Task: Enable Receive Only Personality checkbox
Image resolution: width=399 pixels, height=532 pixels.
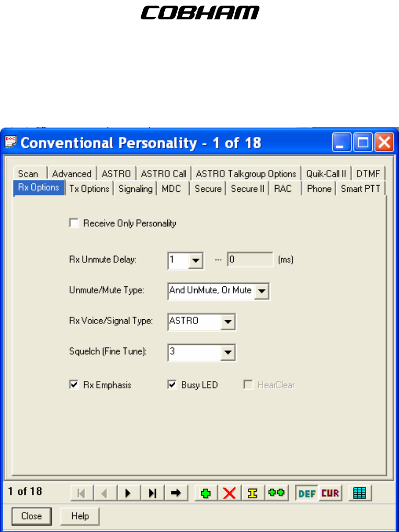Action: point(74,223)
